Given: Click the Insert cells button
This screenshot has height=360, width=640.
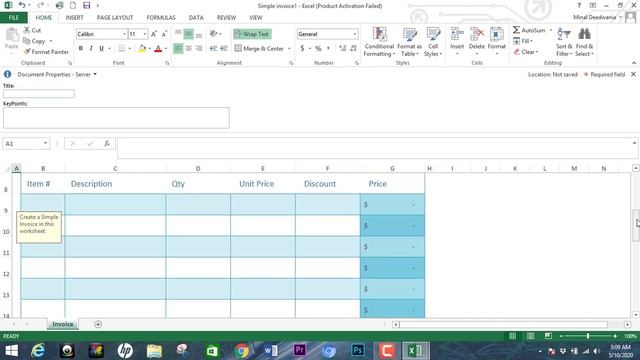Looking at the screenshot, I should [x=457, y=41].
